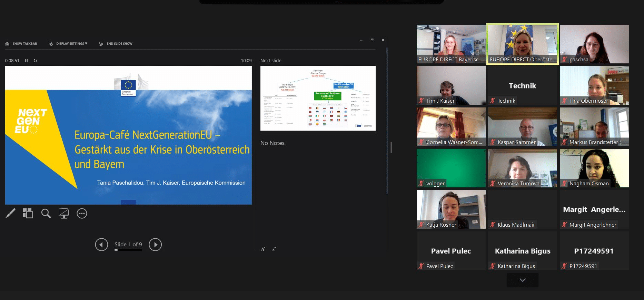The width and height of the screenshot is (644, 300).
Task: Restore down the presenter view window
Action: coord(372,40)
